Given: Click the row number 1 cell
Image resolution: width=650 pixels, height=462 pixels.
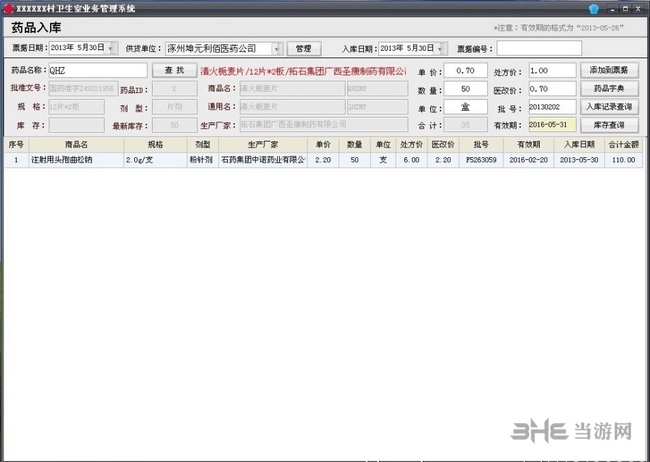Looking at the screenshot, I should (x=16, y=160).
